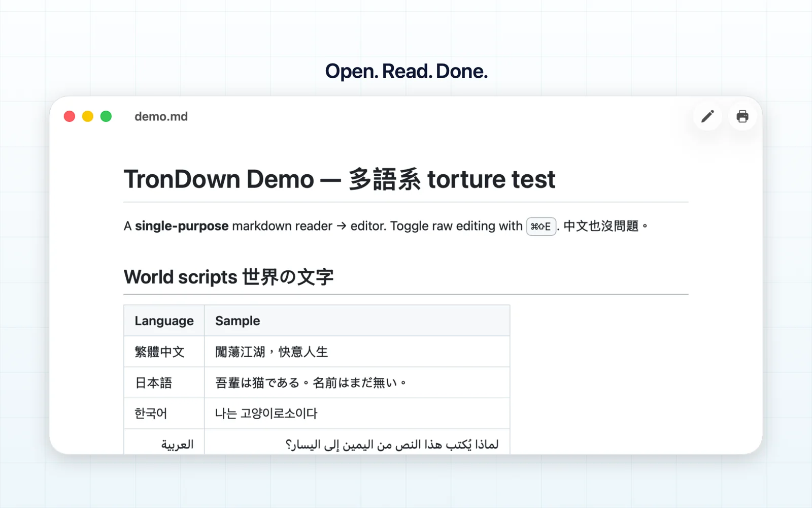Image resolution: width=812 pixels, height=508 pixels.
Task: Click the 日本語 language cell
Action: coord(164,383)
